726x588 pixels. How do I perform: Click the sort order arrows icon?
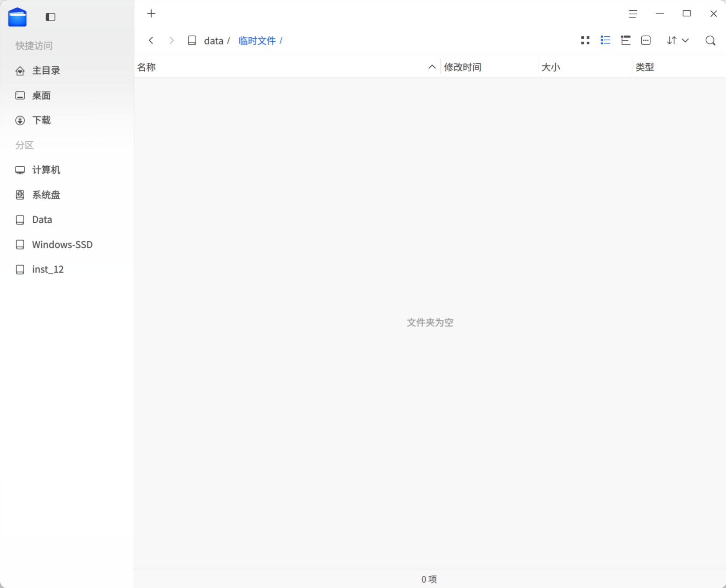coord(672,40)
